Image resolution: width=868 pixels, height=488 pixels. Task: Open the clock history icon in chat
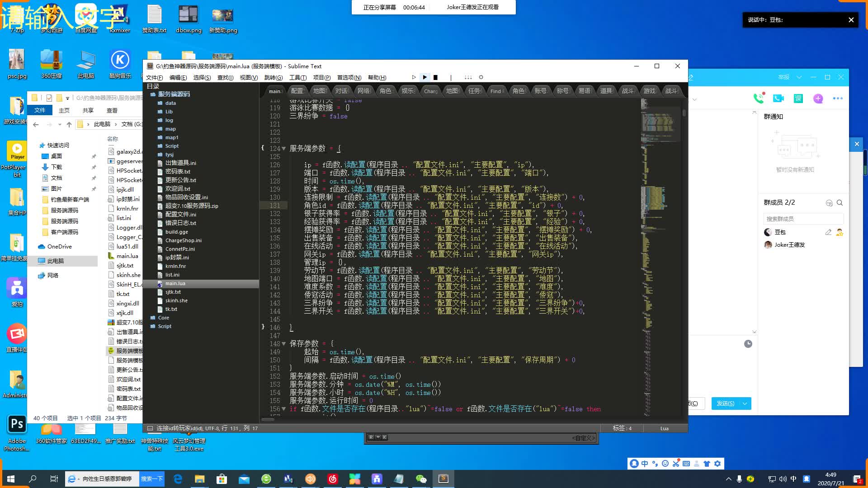[748, 344]
